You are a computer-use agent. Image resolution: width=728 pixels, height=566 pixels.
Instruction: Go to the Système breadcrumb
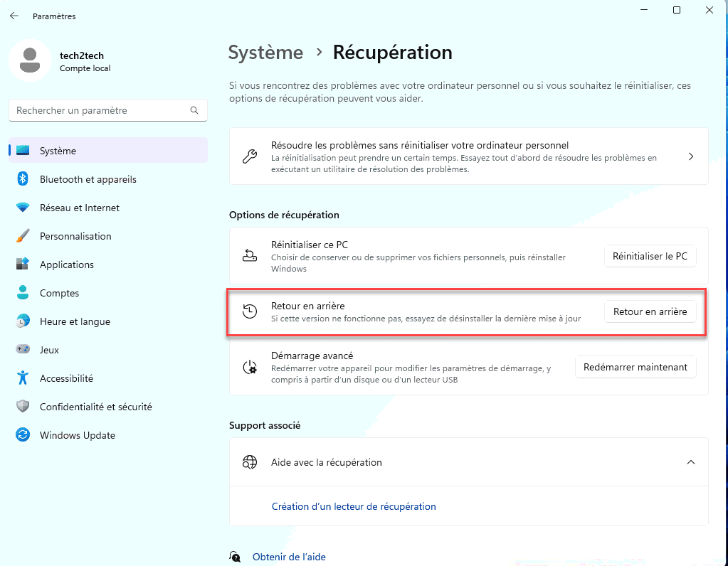[x=265, y=53]
